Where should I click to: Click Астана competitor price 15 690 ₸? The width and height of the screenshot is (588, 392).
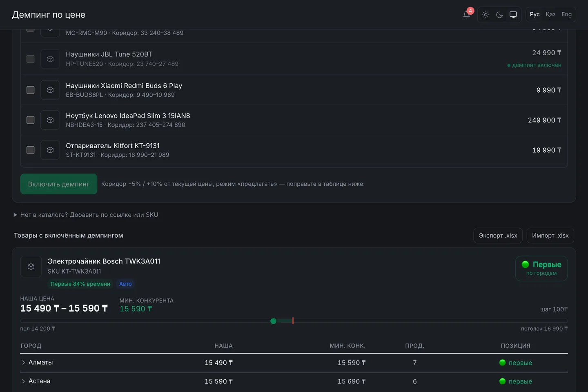[352, 382]
